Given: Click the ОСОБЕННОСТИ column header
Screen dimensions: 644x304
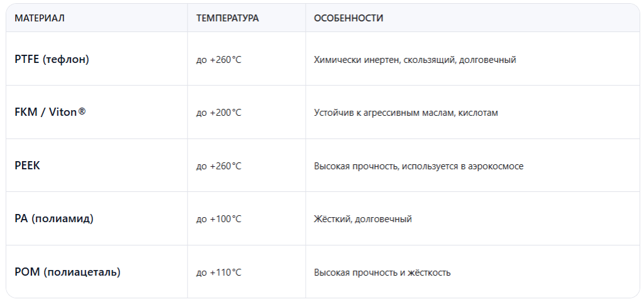Looking at the screenshot, I should click(348, 18).
